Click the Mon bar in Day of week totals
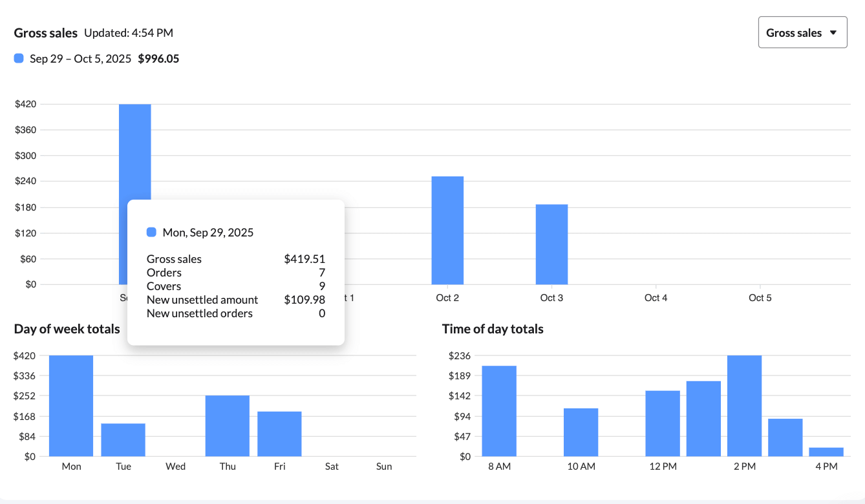Image resolution: width=865 pixels, height=504 pixels. coord(71,406)
